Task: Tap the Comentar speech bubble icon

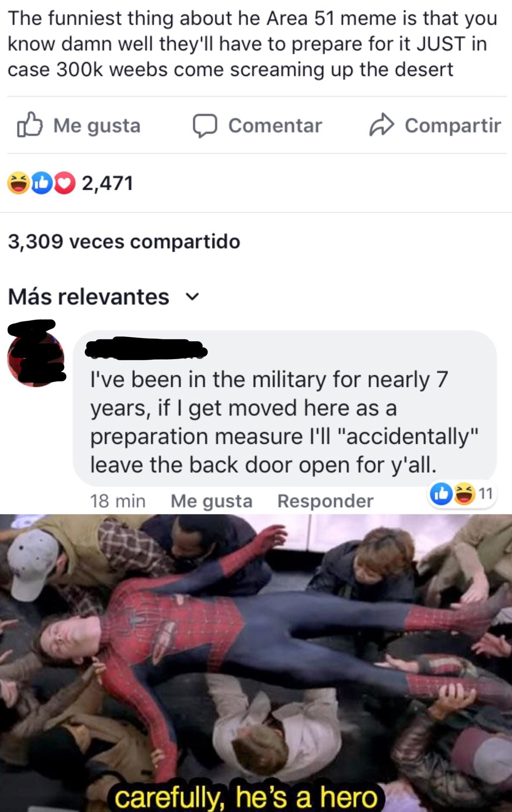Action: pyautogui.click(x=205, y=125)
